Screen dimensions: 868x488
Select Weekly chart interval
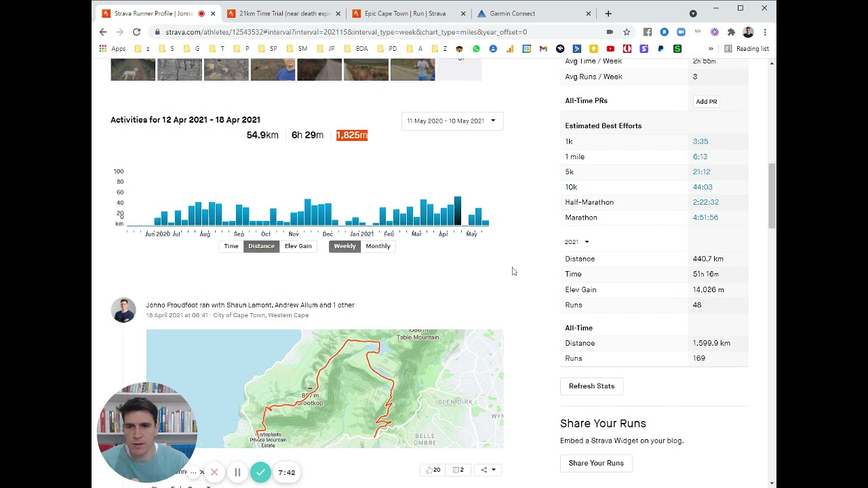pos(344,246)
